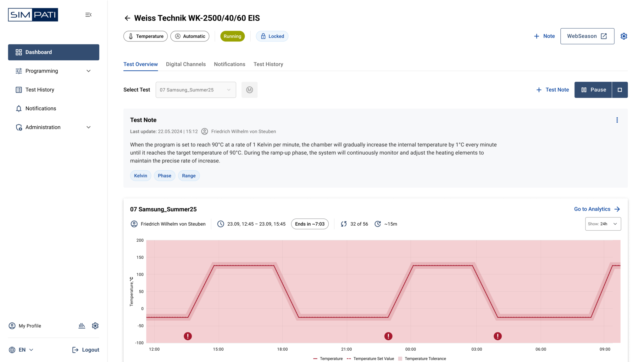The image size is (644, 362).
Task: Toggle Temperature series in chart legend
Action: [x=328, y=359]
